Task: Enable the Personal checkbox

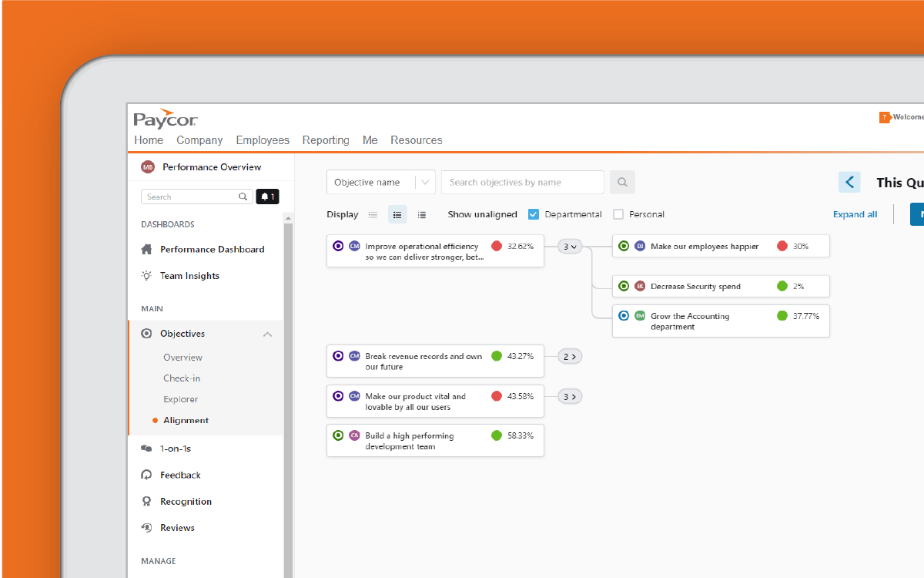Action: [618, 214]
